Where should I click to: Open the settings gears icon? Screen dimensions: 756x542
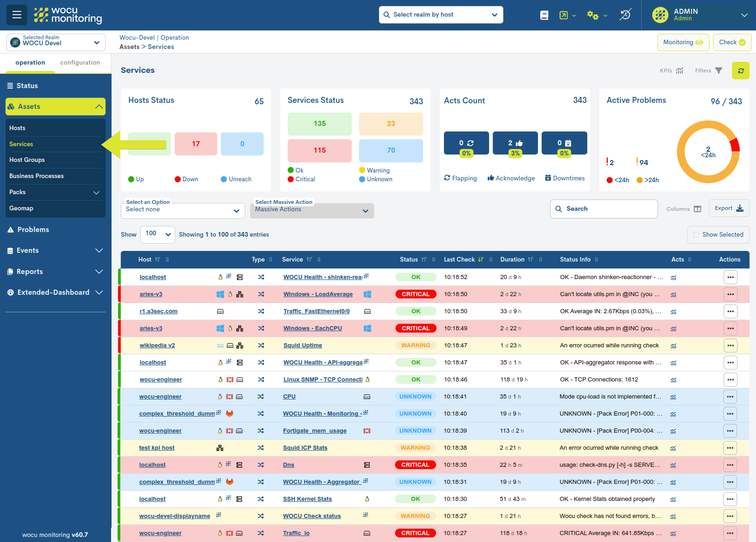tap(593, 15)
